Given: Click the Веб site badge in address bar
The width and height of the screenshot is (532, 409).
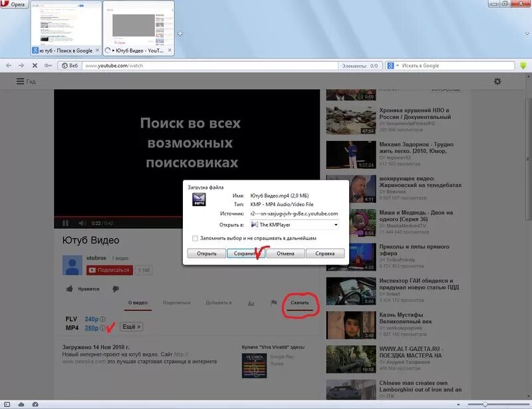Looking at the screenshot, I should (x=70, y=66).
